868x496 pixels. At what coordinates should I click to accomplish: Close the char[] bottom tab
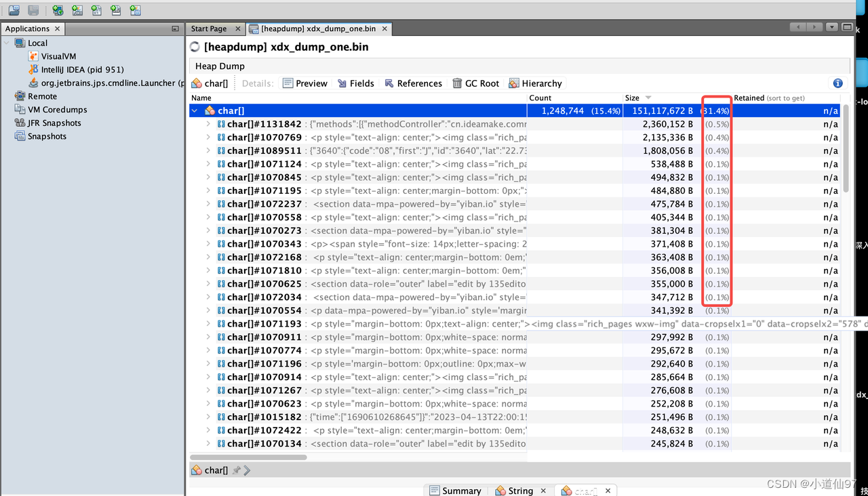point(608,491)
